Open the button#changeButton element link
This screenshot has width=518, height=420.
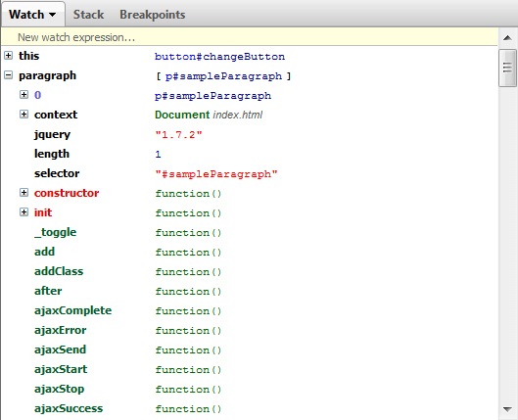[x=219, y=57]
